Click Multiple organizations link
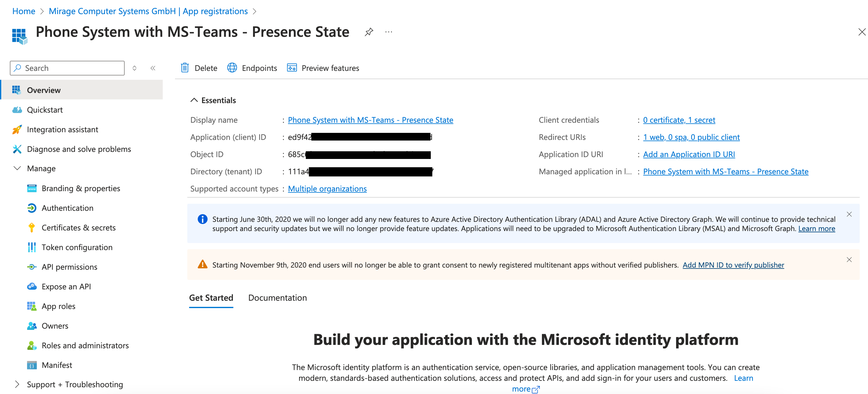 327,189
